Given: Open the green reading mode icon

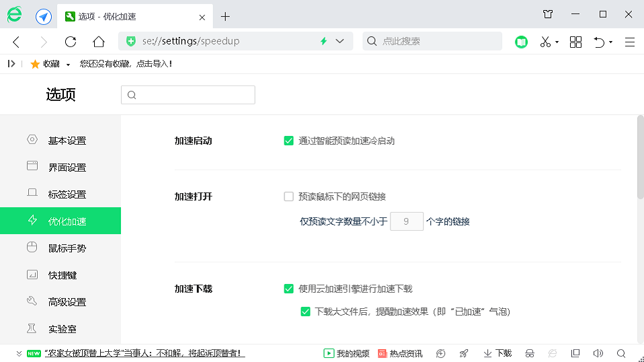Looking at the screenshot, I should [x=521, y=42].
